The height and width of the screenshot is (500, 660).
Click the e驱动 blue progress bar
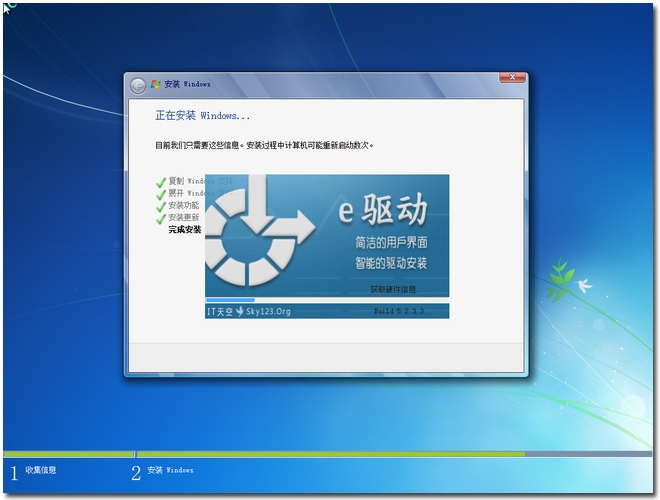pyautogui.click(x=327, y=300)
